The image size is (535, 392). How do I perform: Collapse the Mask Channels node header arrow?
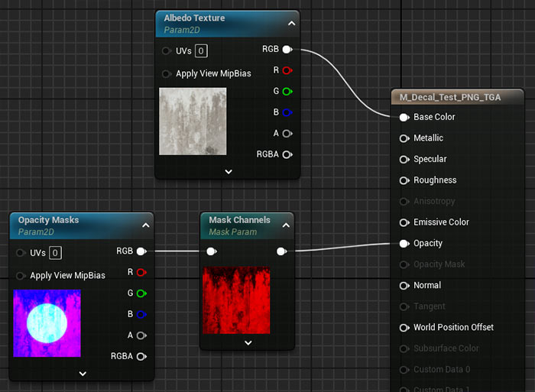coord(285,225)
